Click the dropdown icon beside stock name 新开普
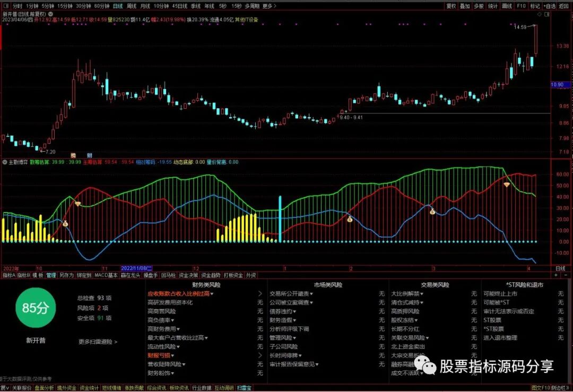Screen dimensions: 573x392 [x=50, y=14]
